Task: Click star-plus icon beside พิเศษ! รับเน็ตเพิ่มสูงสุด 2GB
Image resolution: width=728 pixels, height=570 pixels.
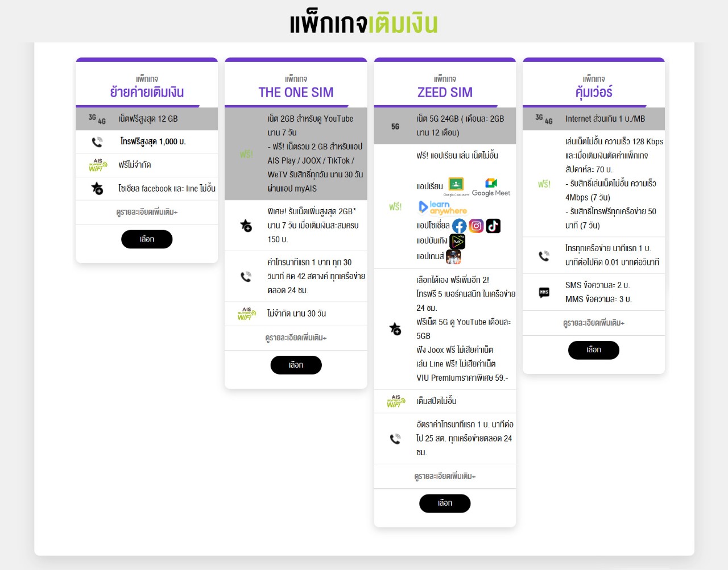Action: click(x=246, y=225)
